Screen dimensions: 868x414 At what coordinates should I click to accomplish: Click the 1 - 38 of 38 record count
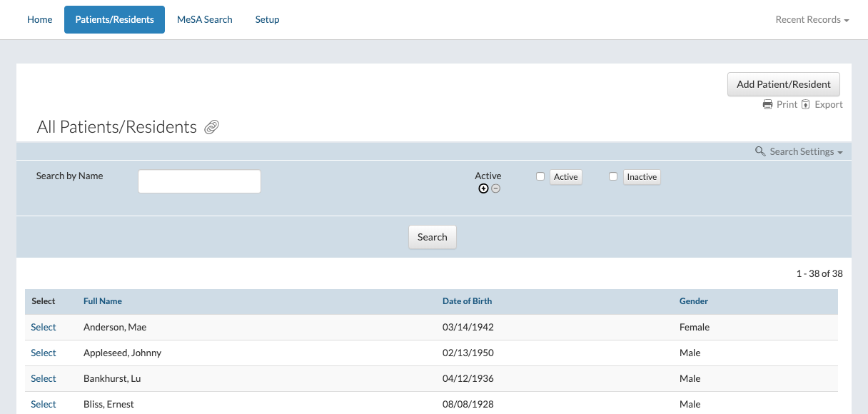(819, 273)
